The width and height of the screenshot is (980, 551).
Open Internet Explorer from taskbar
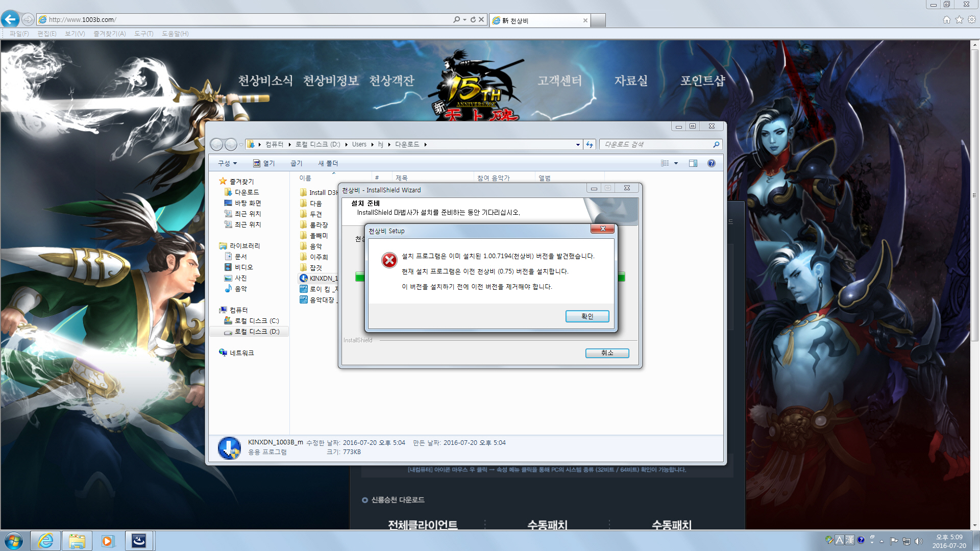(45, 541)
